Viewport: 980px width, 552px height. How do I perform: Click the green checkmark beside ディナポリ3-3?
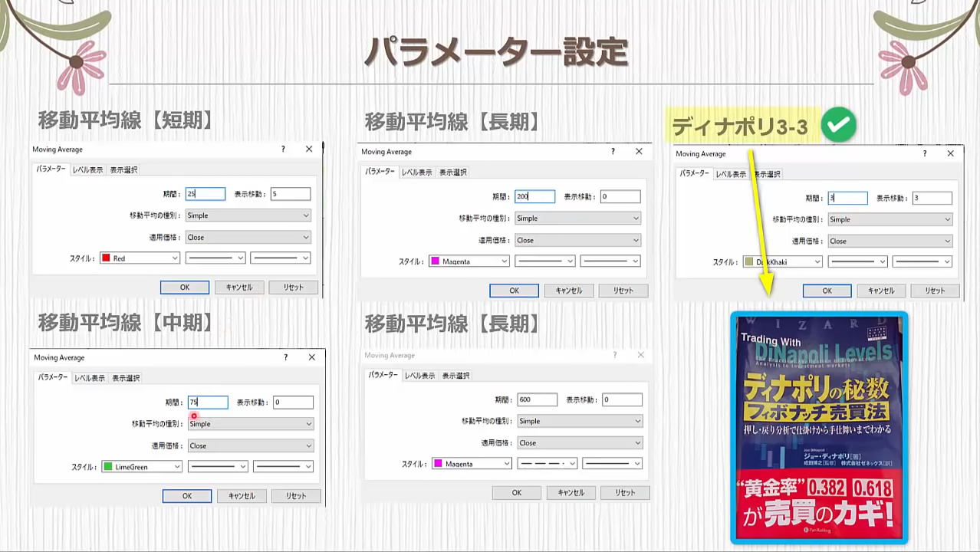click(838, 126)
